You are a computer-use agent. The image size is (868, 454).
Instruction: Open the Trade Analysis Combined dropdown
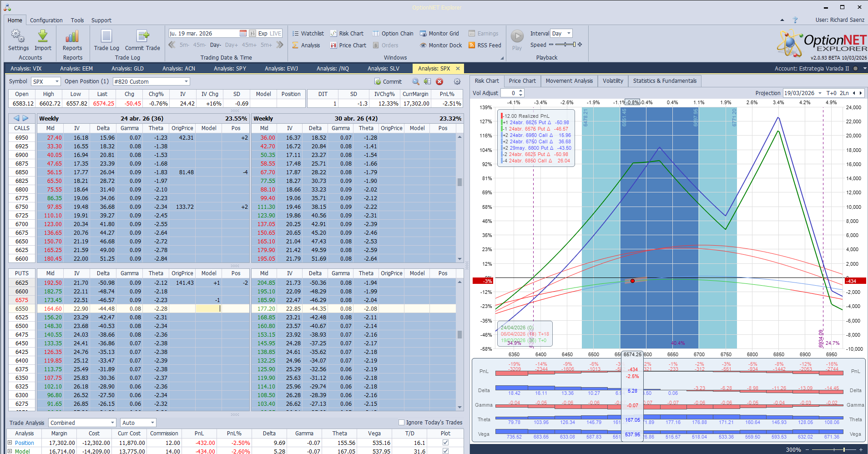pyautogui.click(x=112, y=423)
